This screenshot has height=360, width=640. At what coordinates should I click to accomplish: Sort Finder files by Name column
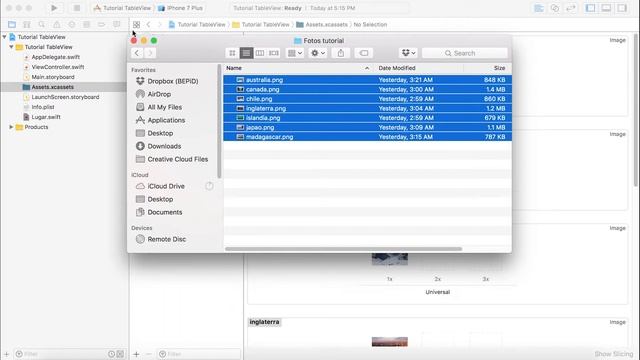(x=298, y=68)
